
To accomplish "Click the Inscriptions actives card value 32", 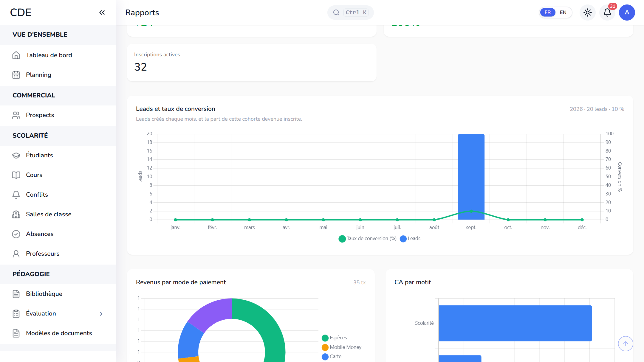I will (x=140, y=67).
